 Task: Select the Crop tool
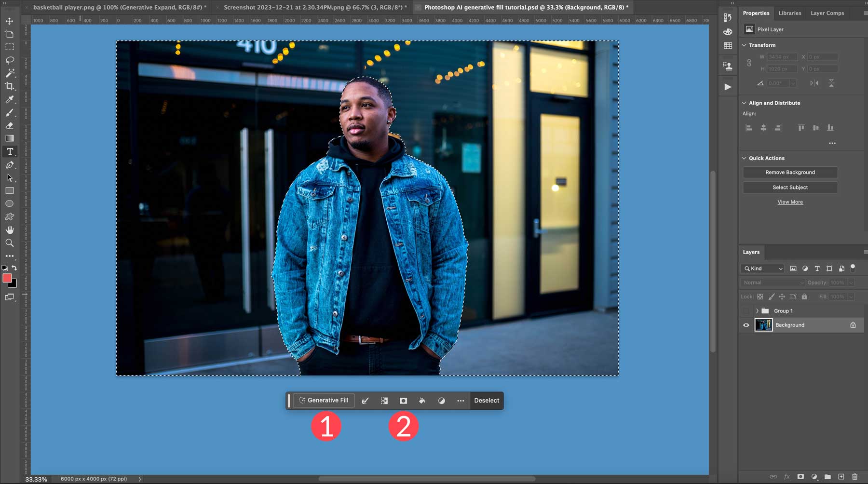point(10,87)
